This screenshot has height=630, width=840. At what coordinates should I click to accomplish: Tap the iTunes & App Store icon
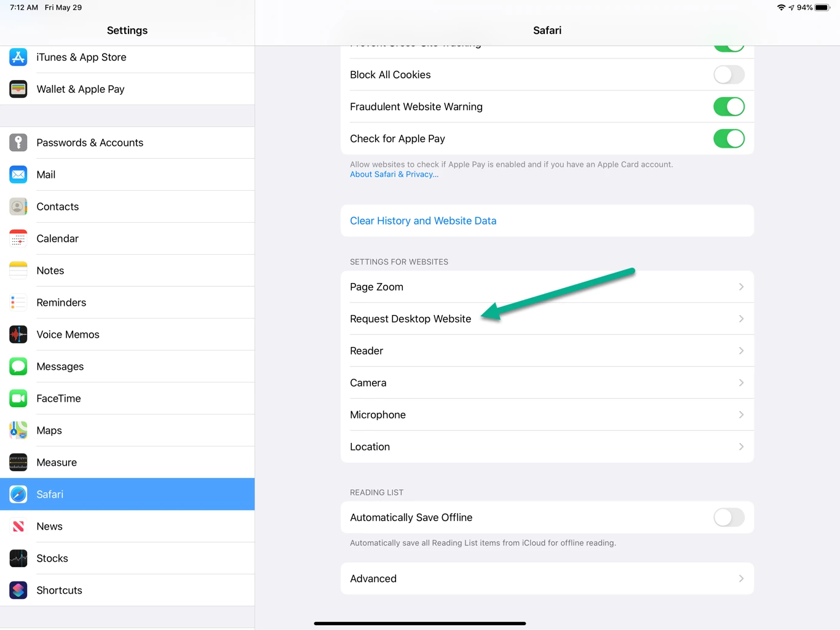click(18, 57)
